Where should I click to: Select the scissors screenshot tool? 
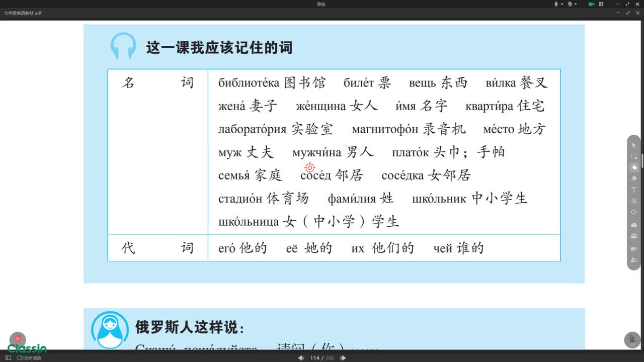pyautogui.click(x=634, y=201)
